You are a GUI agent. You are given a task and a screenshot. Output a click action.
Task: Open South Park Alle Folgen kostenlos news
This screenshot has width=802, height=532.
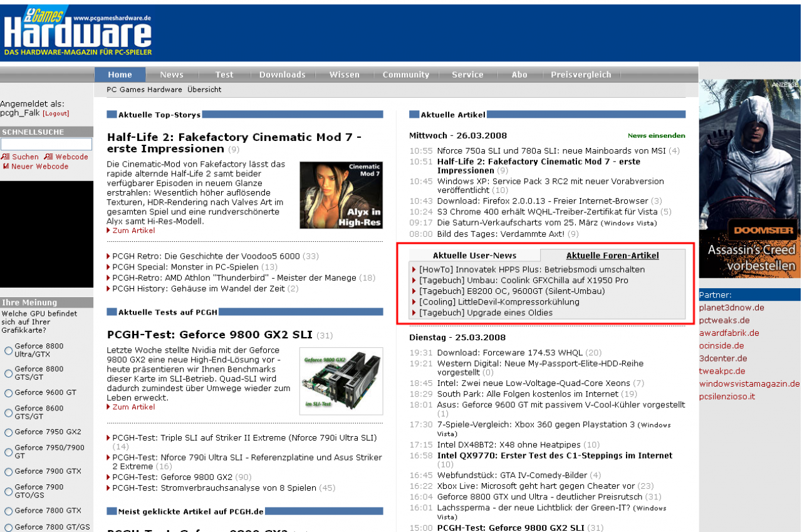(528, 394)
